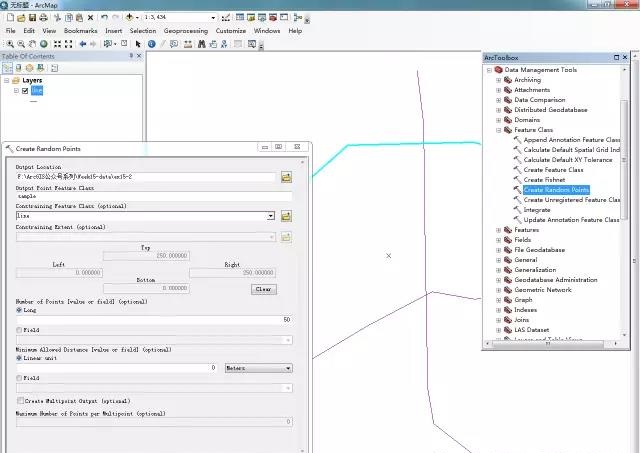Select Field radio under Minimum Allowed Distance

19,378
